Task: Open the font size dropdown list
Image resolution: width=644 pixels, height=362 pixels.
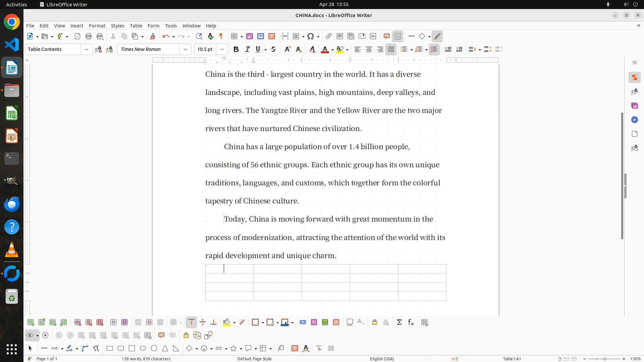Action: click(222, 49)
